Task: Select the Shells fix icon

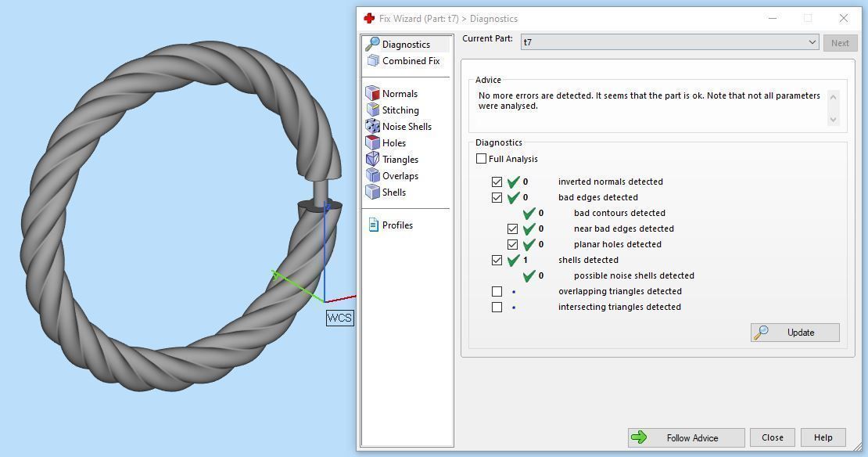Action: (x=372, y=193)
